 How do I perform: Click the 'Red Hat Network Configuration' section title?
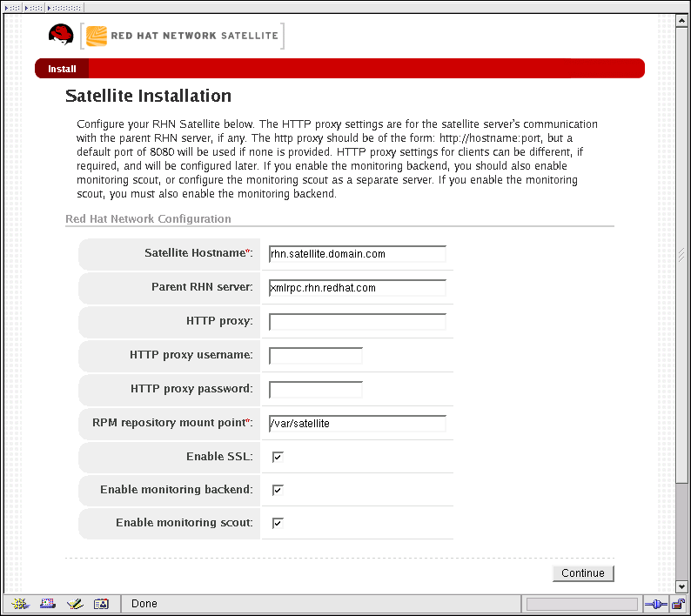point(148,218)
